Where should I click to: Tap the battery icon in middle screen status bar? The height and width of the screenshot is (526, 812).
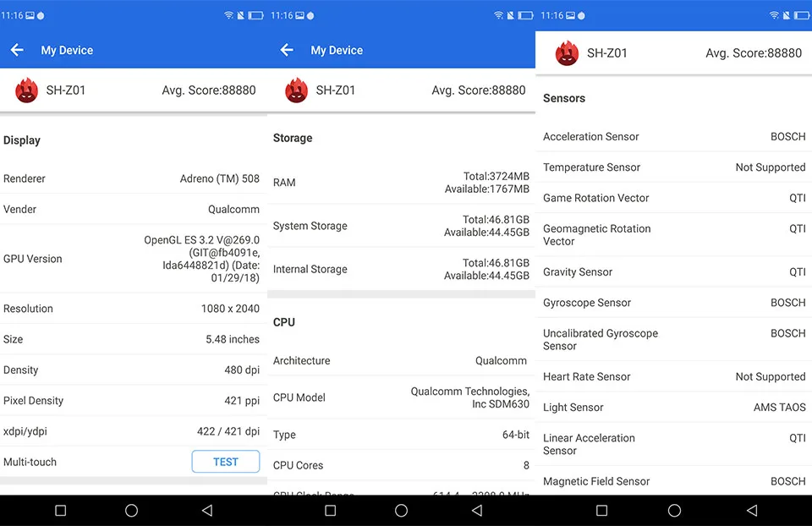(525, 15)
